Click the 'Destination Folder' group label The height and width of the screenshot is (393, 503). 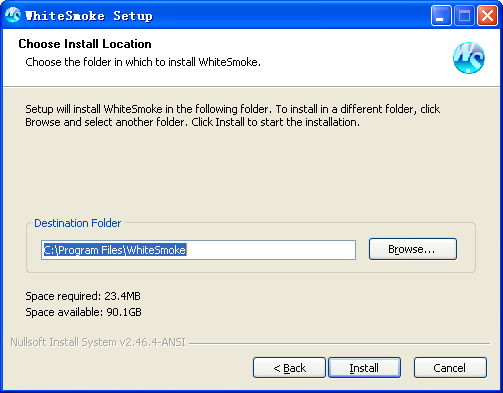click(77, 223)
